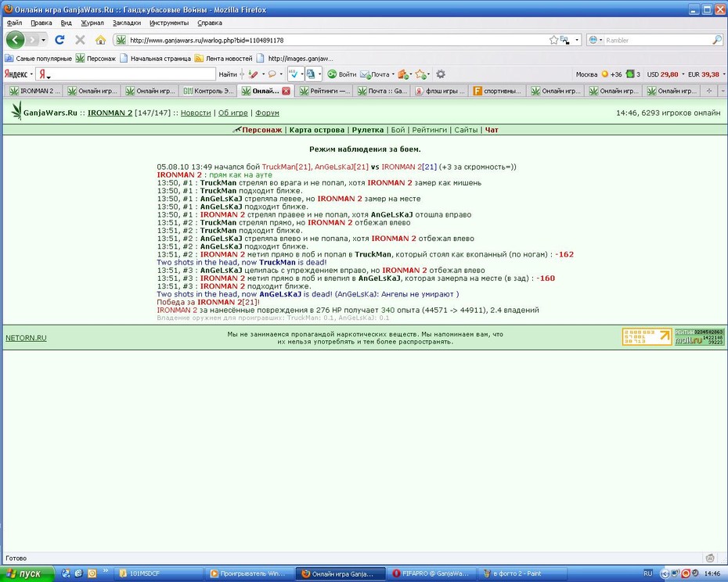
Task: Open the Начальная страница bookmark
Action: click(x=156, y=59)
